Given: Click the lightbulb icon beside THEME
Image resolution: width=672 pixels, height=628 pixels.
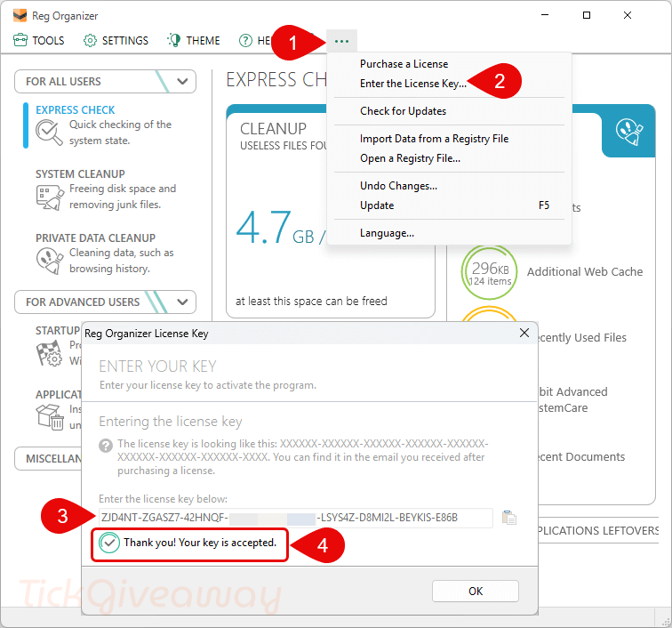Looking at the screenshot, I should point(173,40).
